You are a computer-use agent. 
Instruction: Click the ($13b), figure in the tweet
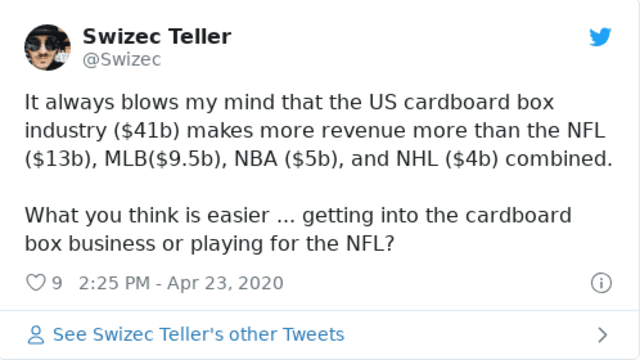tap(61, 159)
